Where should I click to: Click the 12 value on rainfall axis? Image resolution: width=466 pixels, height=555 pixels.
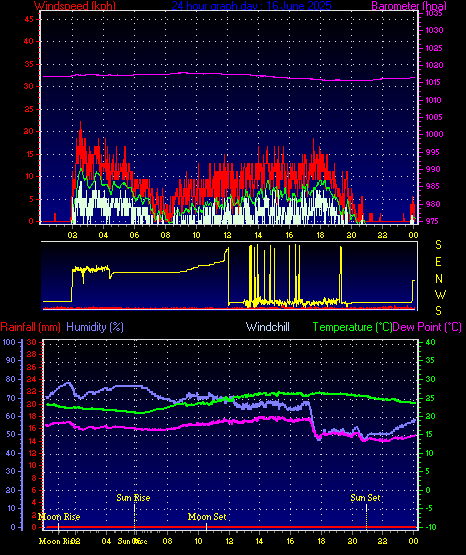click(32, 453)
